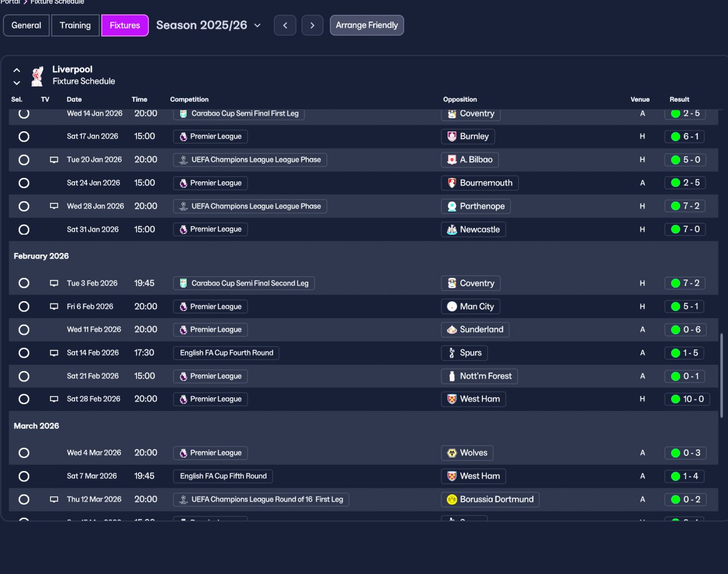Open the English FA Cup Fifth Round competition
Viewport: 728px width, 574px height.
223,476
